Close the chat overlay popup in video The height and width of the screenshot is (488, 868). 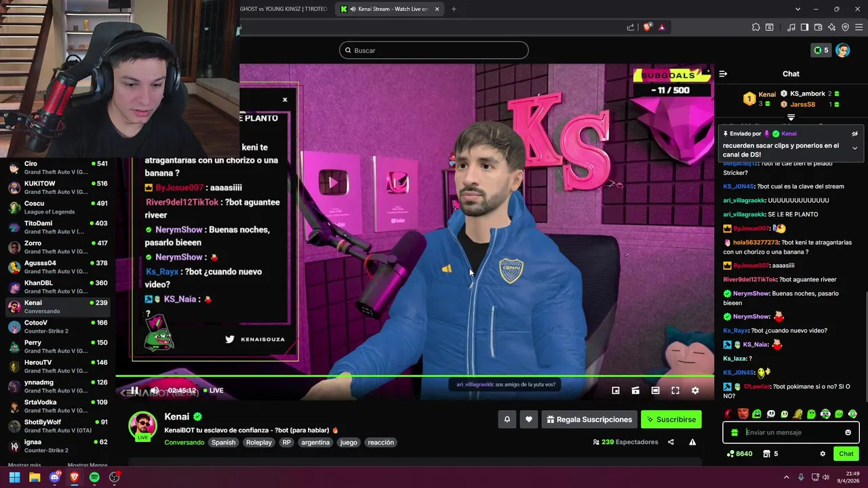(285, 100)
